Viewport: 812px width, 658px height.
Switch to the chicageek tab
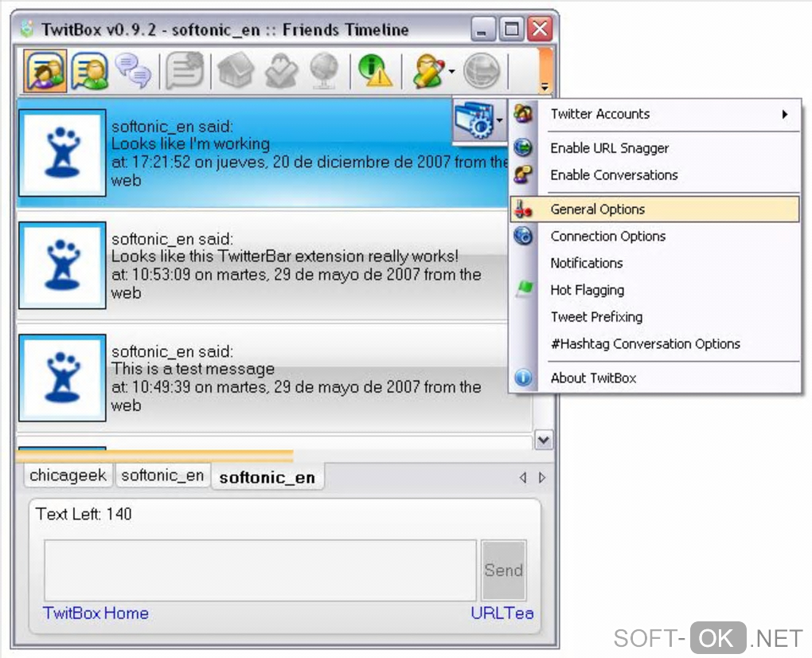click(x=68, y=475)
